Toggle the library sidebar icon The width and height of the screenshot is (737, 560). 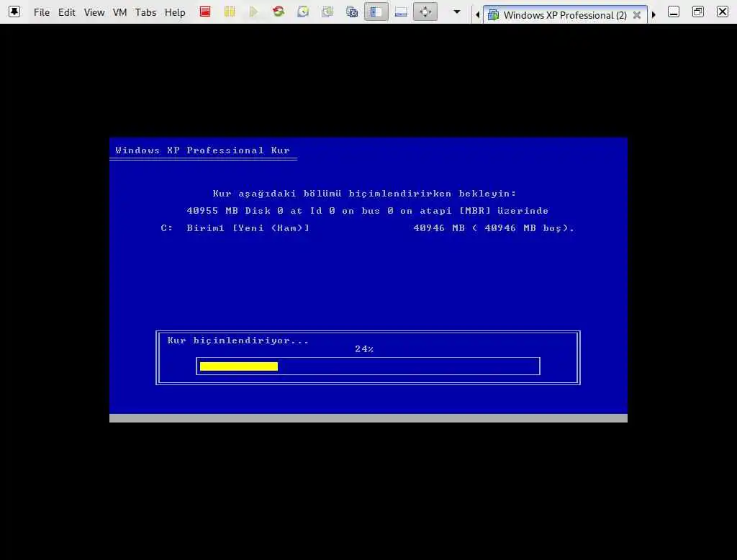click(x=376, y=12)
